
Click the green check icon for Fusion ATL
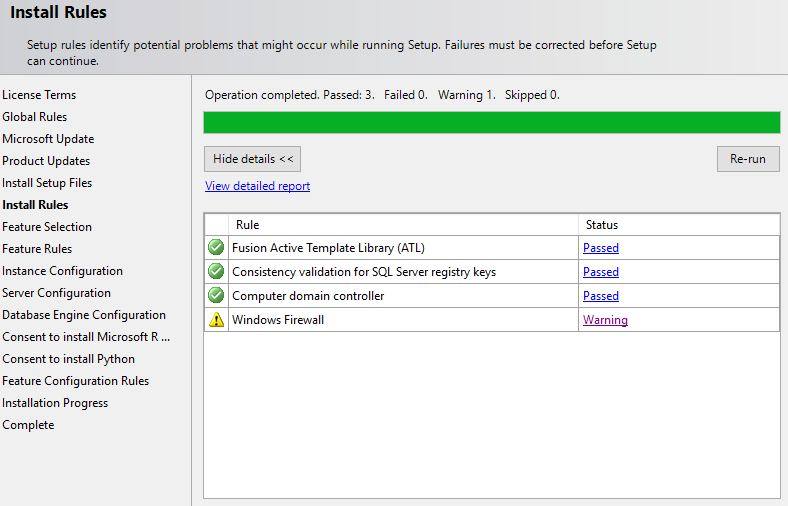[216, 247]
